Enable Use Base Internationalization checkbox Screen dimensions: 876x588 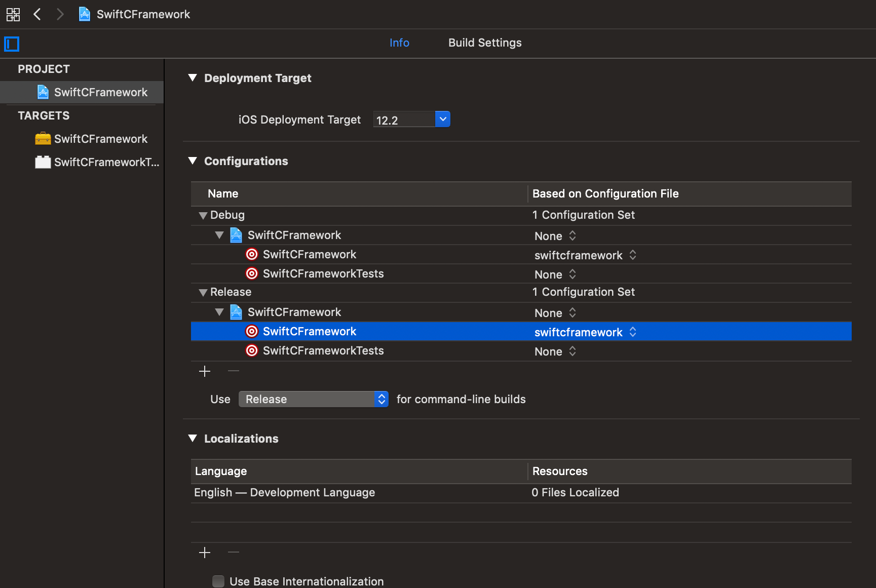[x=218, y=581]
